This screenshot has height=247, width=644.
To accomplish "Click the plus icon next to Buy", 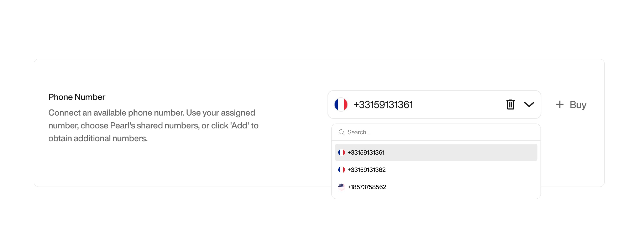I will 559,104.
